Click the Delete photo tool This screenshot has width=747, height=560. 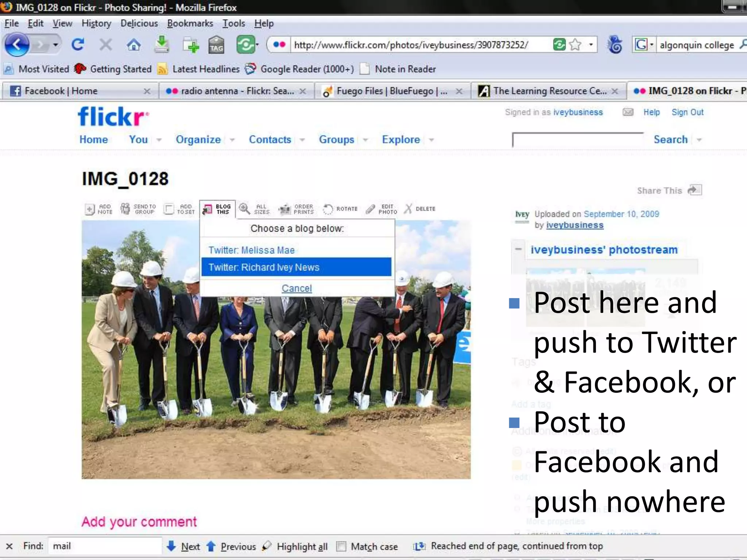point(419,209)
